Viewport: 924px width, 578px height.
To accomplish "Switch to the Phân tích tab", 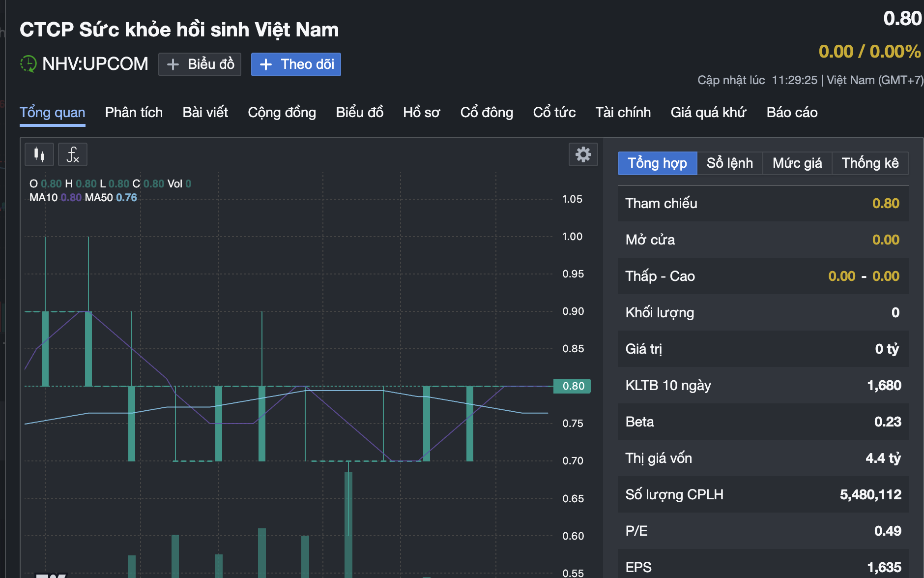I will (134, 112).
